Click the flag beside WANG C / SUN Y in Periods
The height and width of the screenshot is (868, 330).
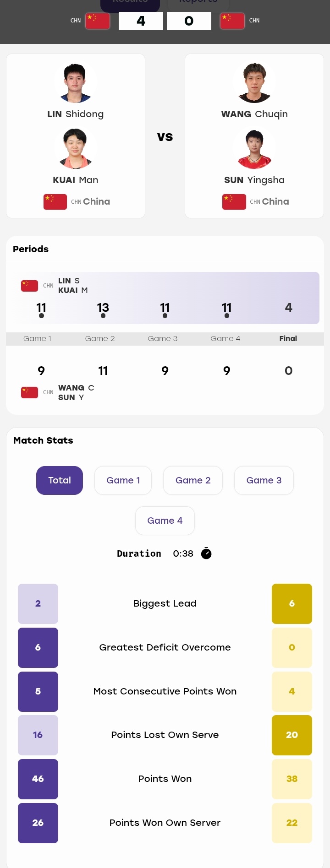pos(29,392)
